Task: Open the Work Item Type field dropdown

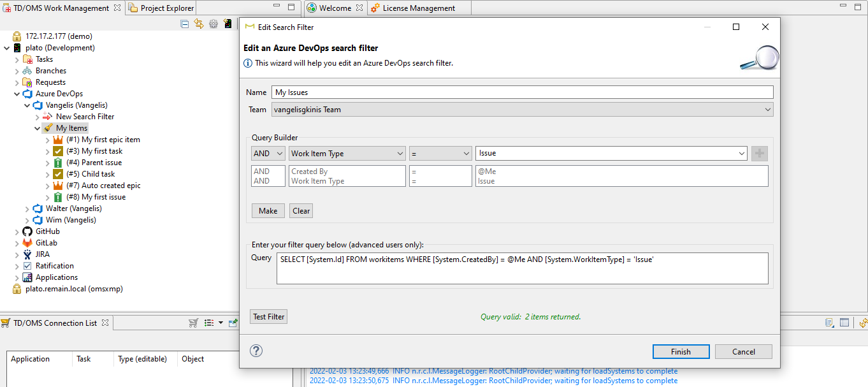Action: coord(347,154)
